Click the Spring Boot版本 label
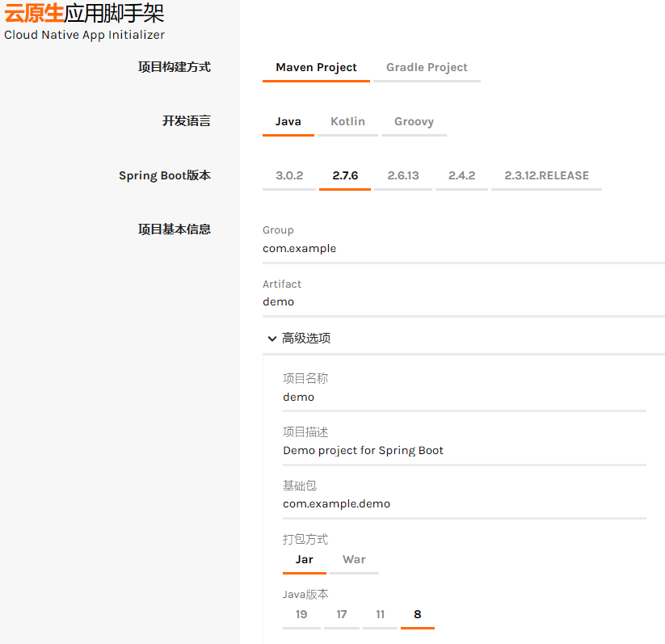665x644 pixels. point(165,175)
